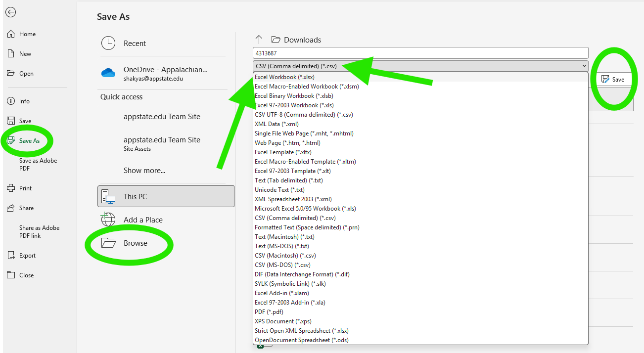Screen dimensions: 644x353
Task: Go up one folder level arrow
Action: [259, 40]
